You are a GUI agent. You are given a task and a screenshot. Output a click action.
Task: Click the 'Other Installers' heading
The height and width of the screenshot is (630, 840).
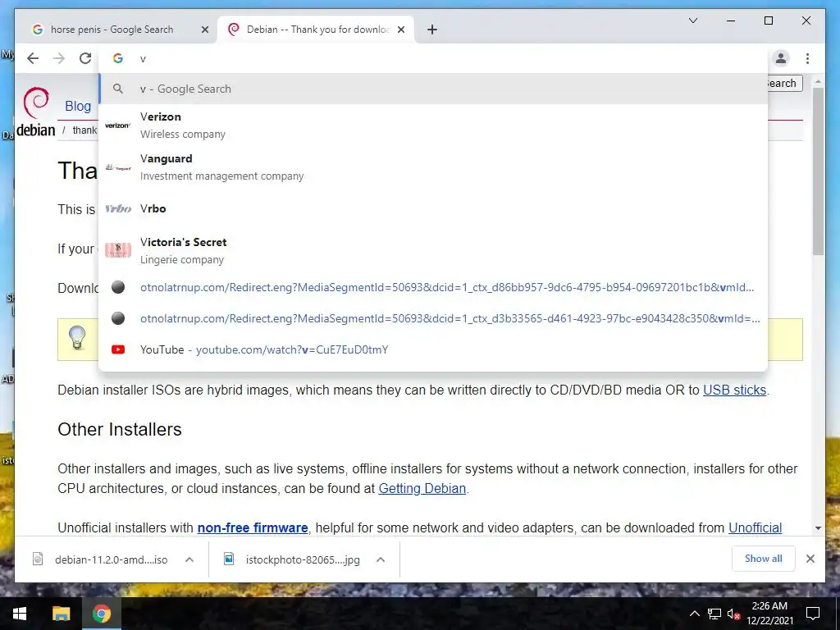[x=120, y=429]
